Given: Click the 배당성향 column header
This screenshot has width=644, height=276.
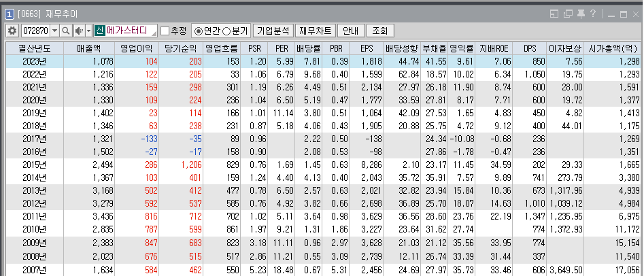Looking at the screenshot, I should pos(402,48).
